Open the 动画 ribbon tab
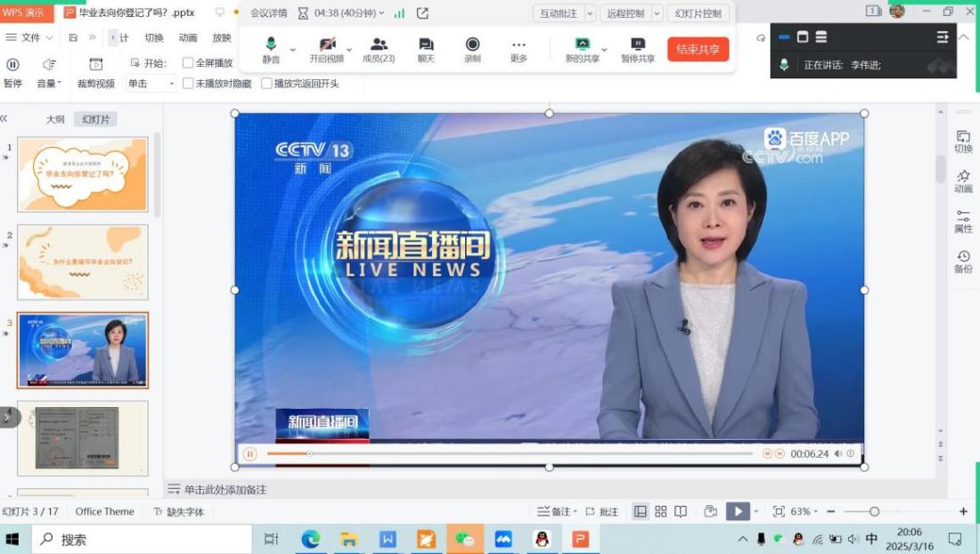Screen dimensions: 980x554 click(187, 37)
